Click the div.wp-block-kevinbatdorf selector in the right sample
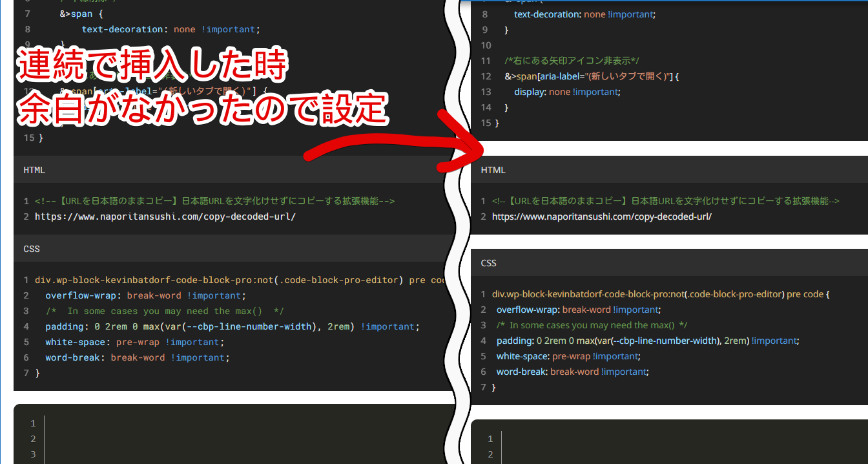Screen dimensions: 868x464 (x=661, y=294)
